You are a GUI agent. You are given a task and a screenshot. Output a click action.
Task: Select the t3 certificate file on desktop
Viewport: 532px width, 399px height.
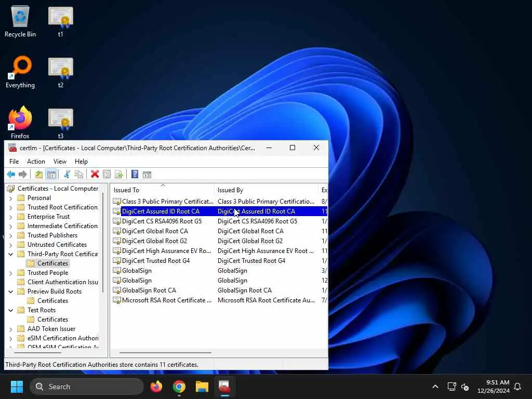tap(60, 123)
